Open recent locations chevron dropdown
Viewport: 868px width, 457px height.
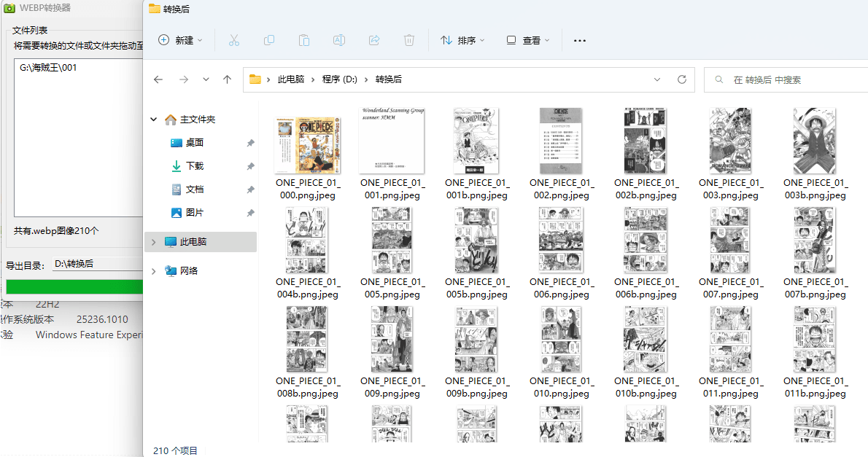(206, 79)
